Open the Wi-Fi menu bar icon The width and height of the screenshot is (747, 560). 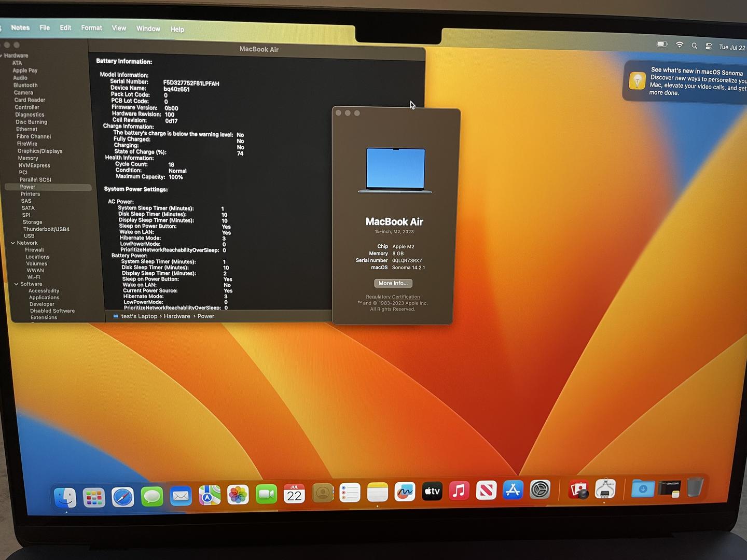click(680, 45)
